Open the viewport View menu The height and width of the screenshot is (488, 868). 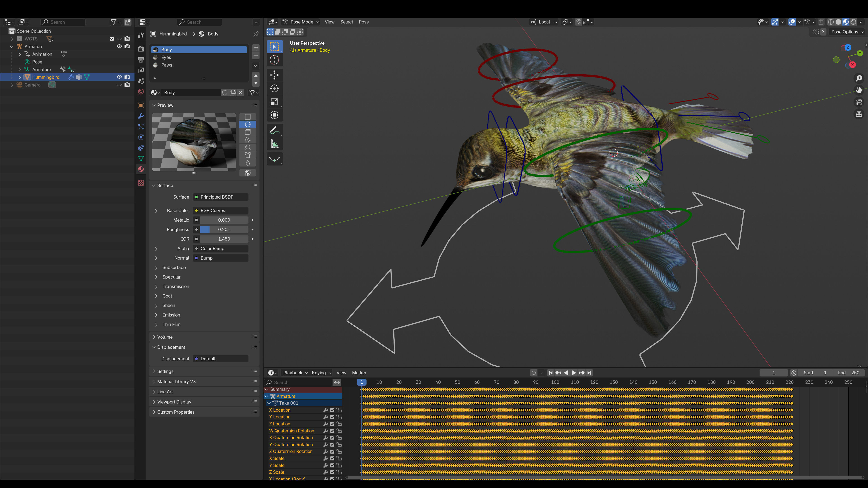(329, 22)
